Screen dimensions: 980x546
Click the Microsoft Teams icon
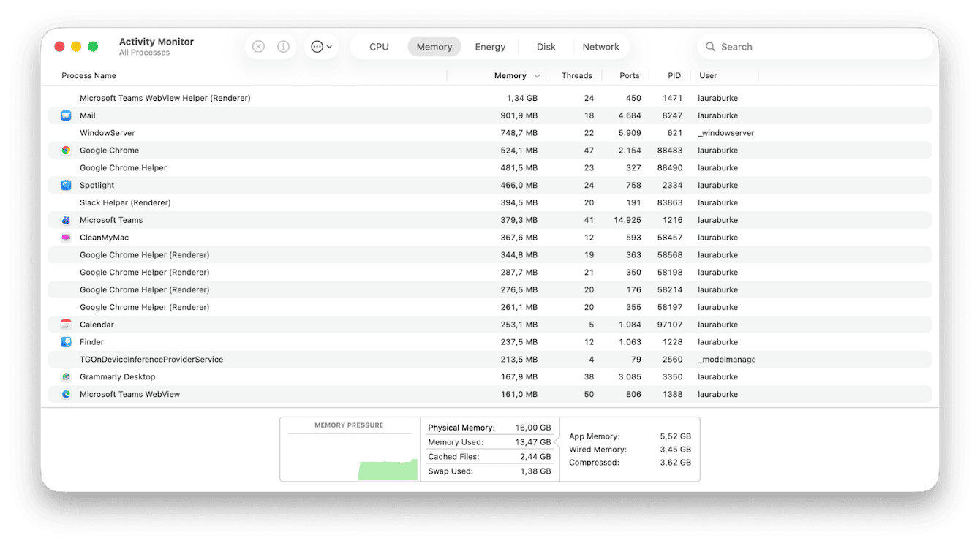coord(66,219)
